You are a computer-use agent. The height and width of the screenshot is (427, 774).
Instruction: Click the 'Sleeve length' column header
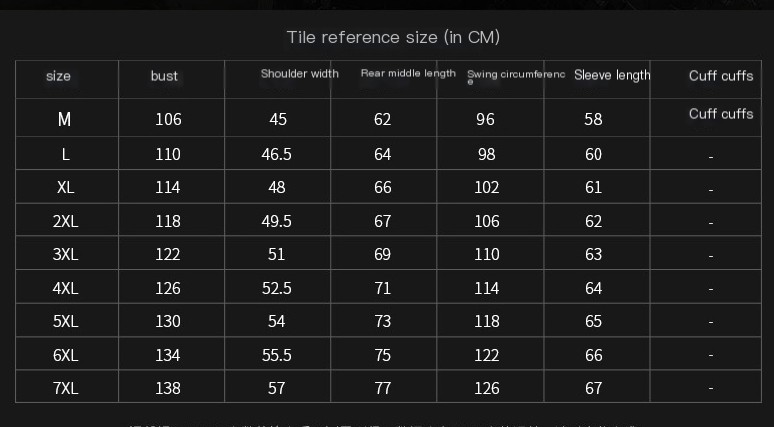(x=612, y=75)
